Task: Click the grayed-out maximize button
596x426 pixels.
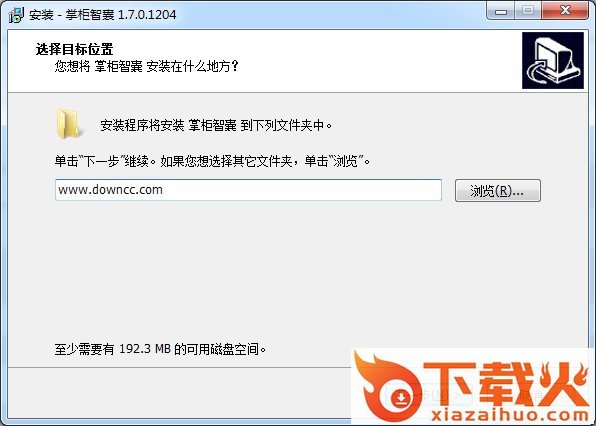Action: coord(528,11)
